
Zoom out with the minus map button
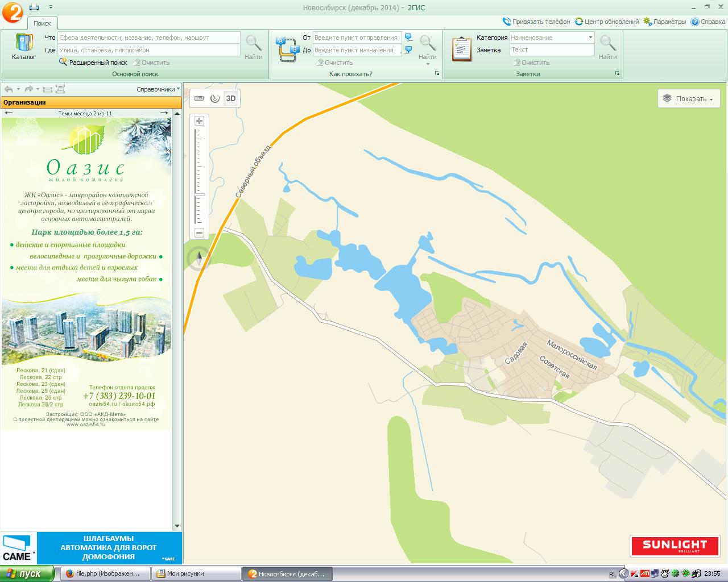pos(199,232)
